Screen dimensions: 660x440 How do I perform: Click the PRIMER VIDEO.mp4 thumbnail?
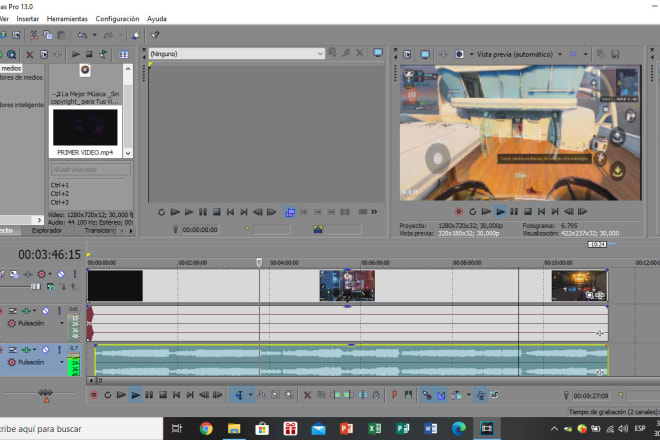coord(85,128)
